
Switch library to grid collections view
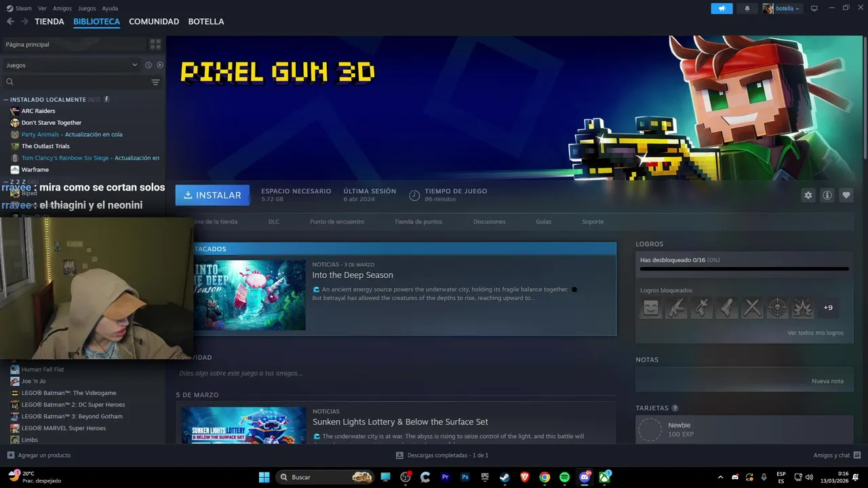155,44
